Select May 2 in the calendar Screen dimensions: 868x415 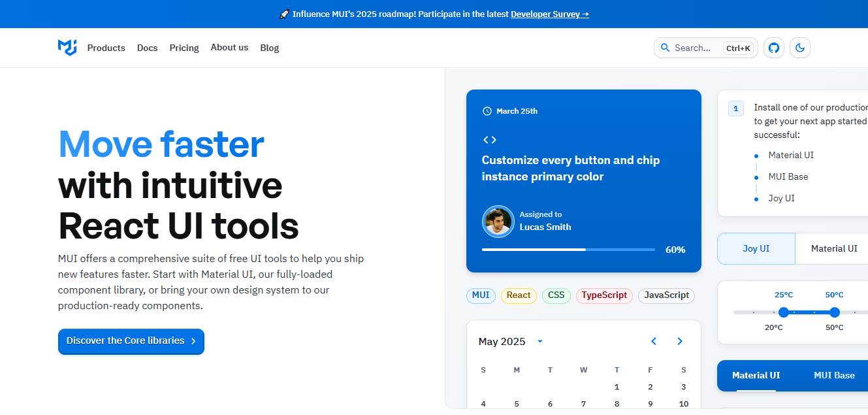pyautogui.click(x=651, y=387)
